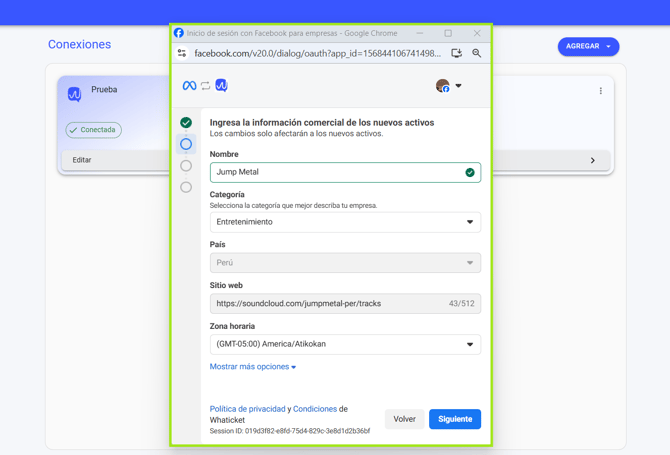Open the Política de privacidad link

(x=247, y=409)
